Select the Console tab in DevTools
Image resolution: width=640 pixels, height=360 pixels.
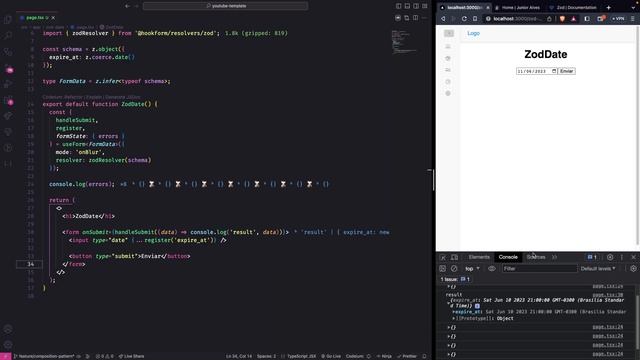[508, 257]
